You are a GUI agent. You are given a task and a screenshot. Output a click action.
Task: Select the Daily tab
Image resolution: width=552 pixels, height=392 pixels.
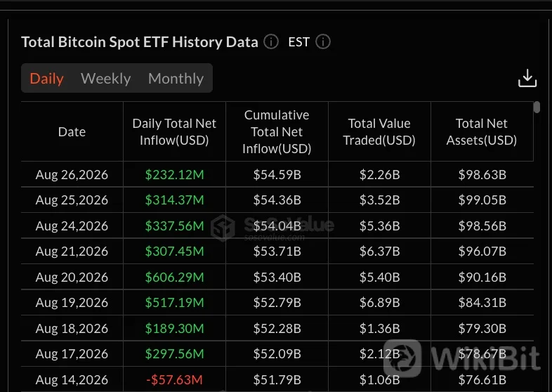click(46, 78)
